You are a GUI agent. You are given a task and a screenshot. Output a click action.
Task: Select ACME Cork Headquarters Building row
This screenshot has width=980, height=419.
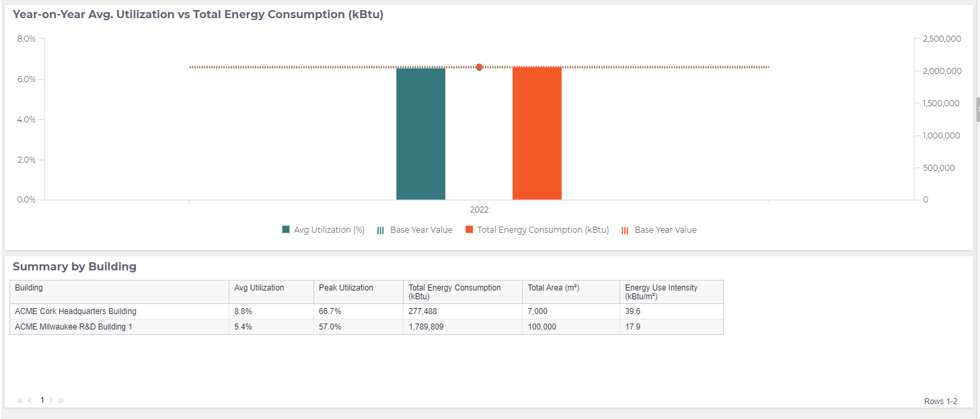[75, 311]
